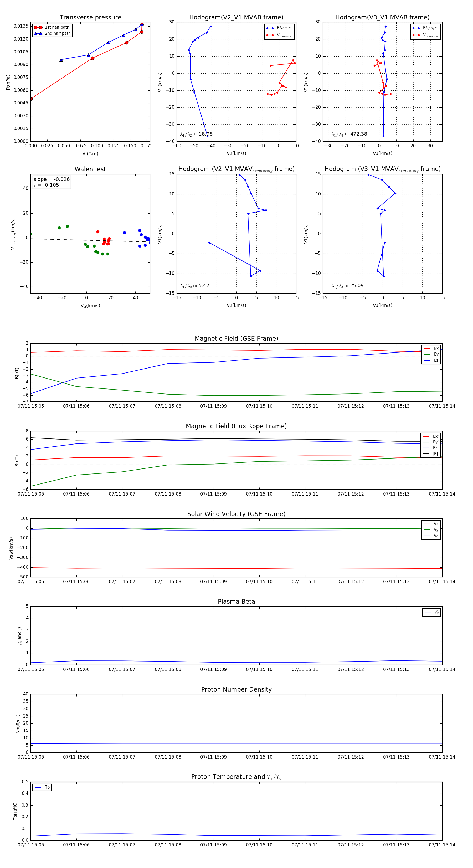Screen dimensions: 473x868
Task: Select the "Bz'" legend entry
Action: (x=431, y=448)
